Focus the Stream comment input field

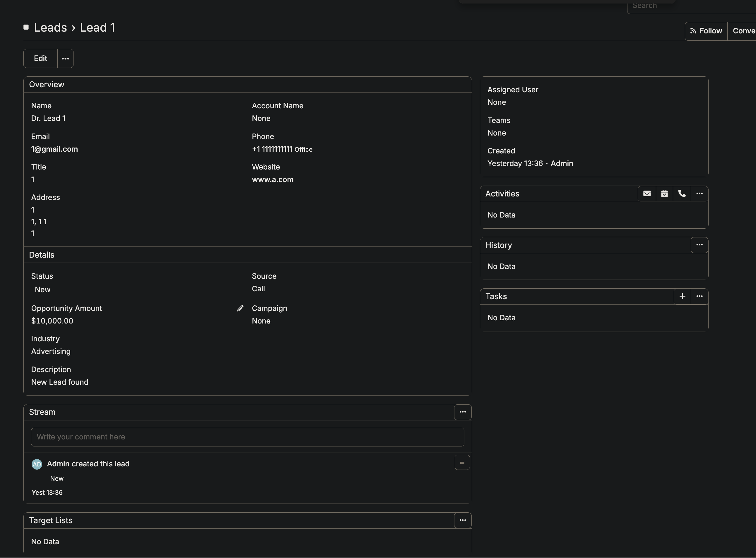coord(247,437)
